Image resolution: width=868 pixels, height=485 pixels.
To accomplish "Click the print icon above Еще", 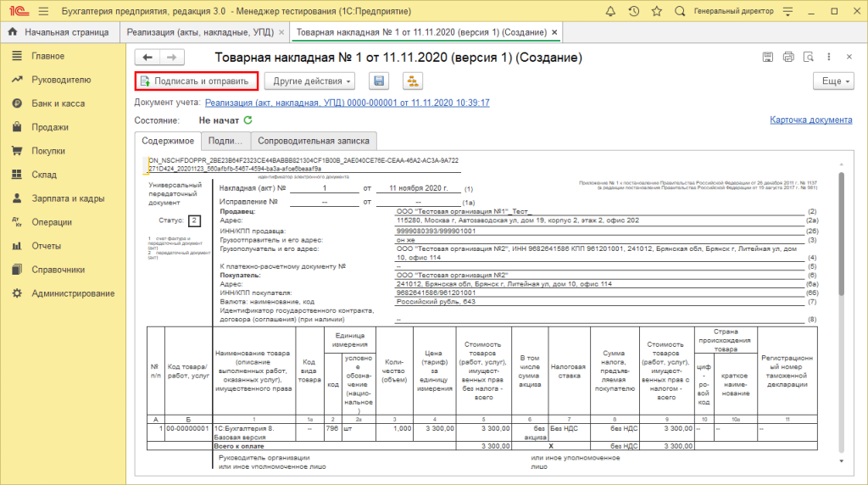I will [788, 58].
